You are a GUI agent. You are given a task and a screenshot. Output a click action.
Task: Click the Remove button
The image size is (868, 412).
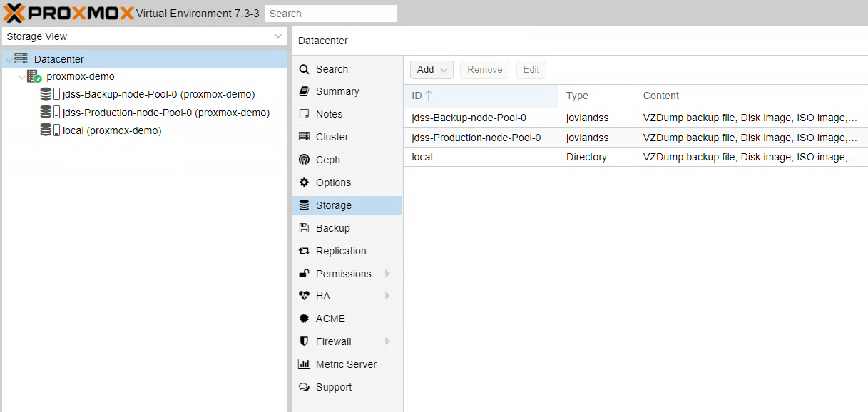(485, 69)
